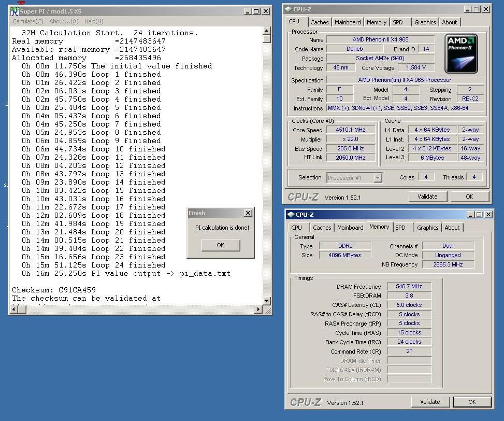The width and height of the screenshot is (504, 421).
Task: Click the Level 3 cache 6 MBytes value
Action: pos(433,158)
